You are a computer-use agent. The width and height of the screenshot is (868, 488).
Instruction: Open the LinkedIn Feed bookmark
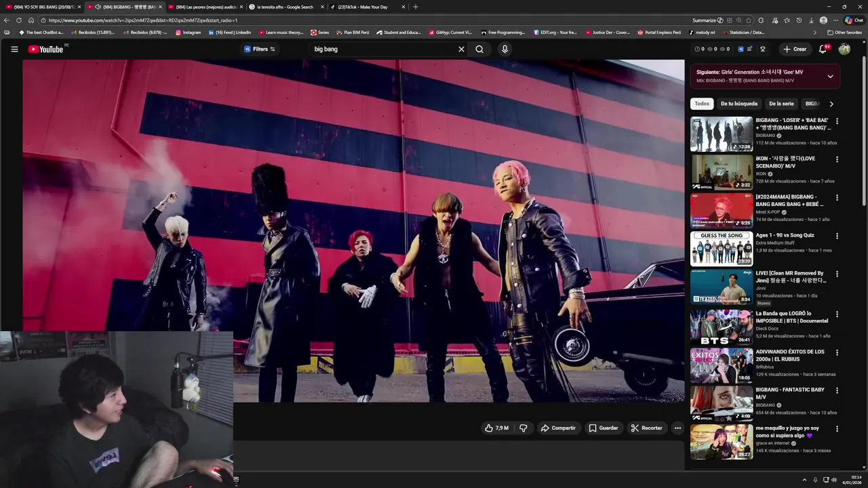230,33
